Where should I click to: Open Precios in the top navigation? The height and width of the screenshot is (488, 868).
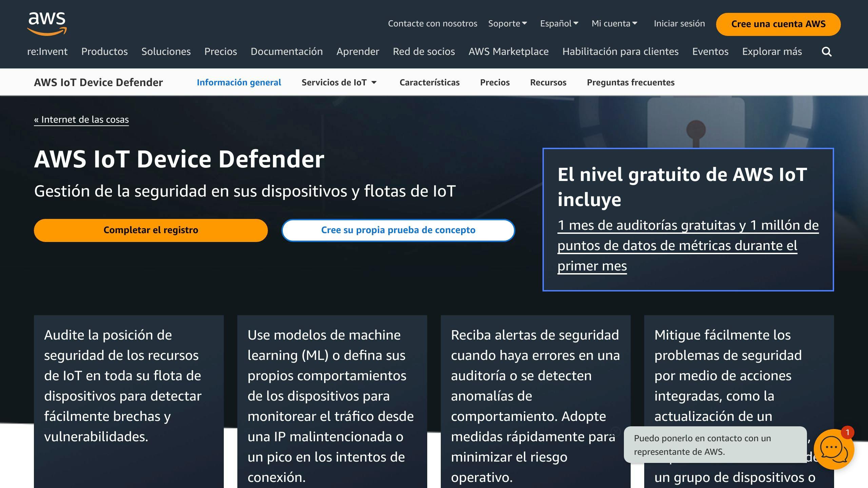pos(221,52)
